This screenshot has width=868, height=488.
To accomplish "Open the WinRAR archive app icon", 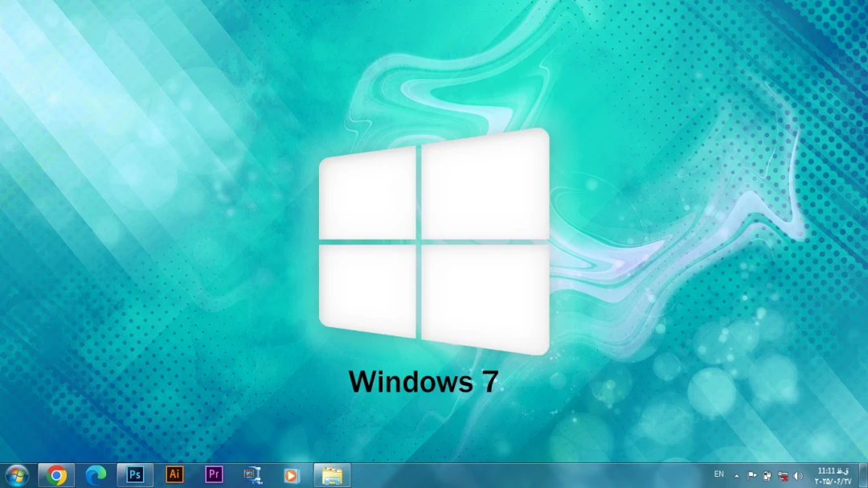I will click(253, 475).
